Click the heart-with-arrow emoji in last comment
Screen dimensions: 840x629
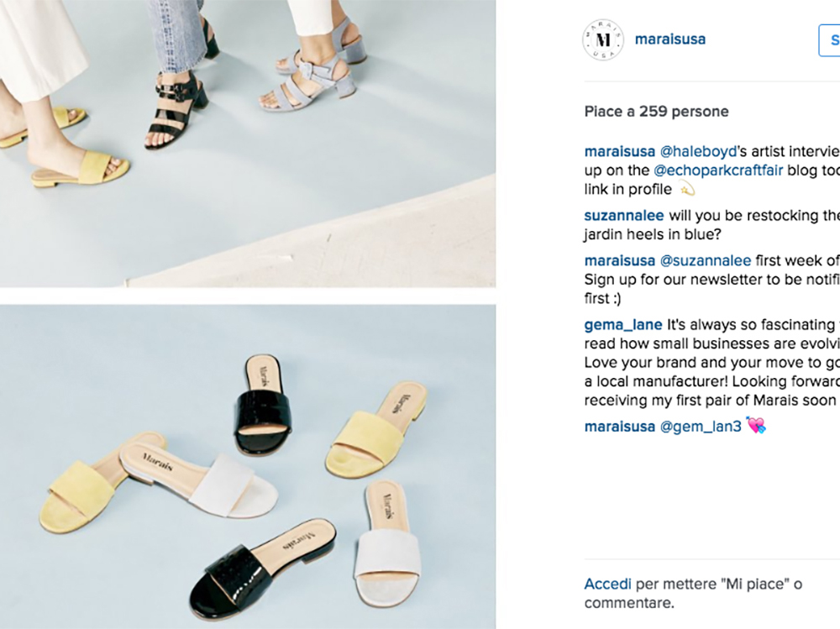(756, 426)
